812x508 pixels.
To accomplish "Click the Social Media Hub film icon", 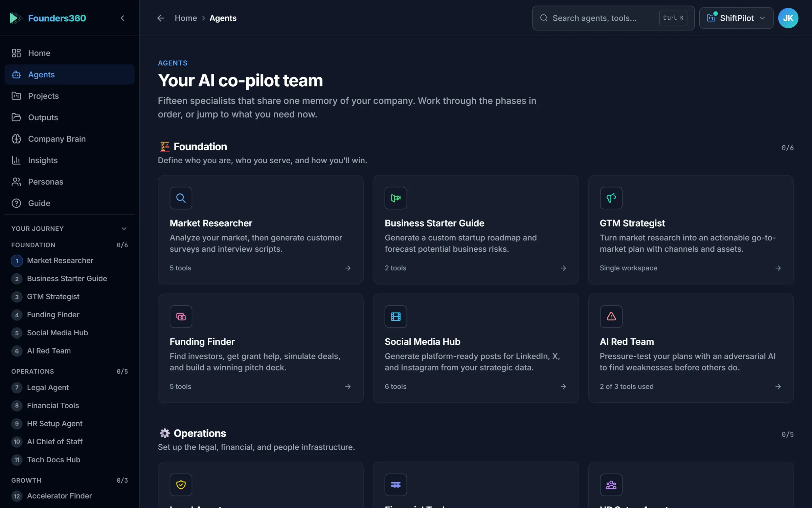I will pos(396,317).
